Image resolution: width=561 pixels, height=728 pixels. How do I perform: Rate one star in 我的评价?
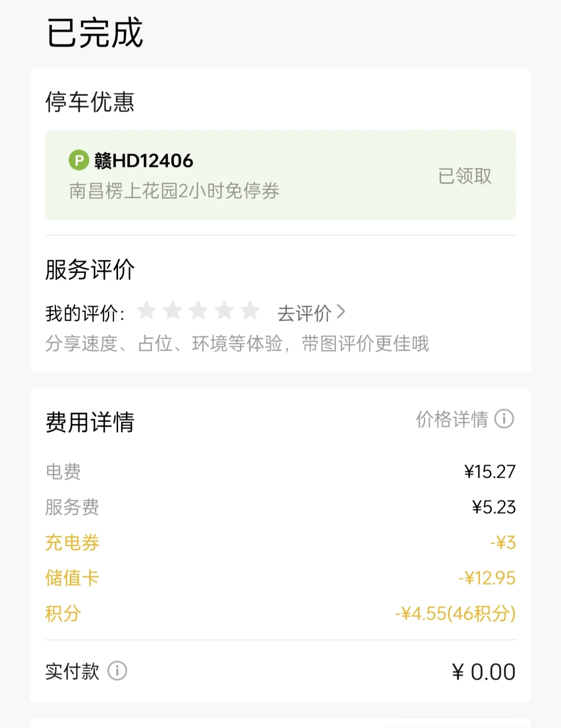tap(146, 311)
